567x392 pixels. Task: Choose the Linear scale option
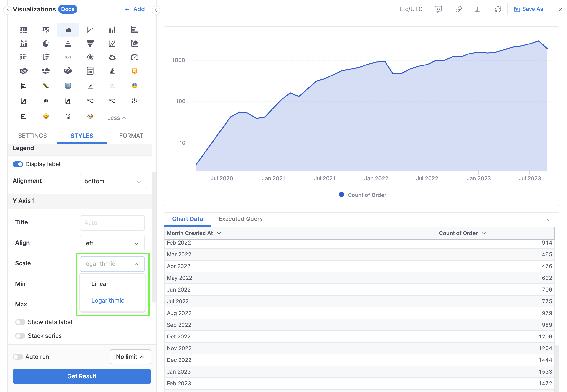tap(112, 284)
